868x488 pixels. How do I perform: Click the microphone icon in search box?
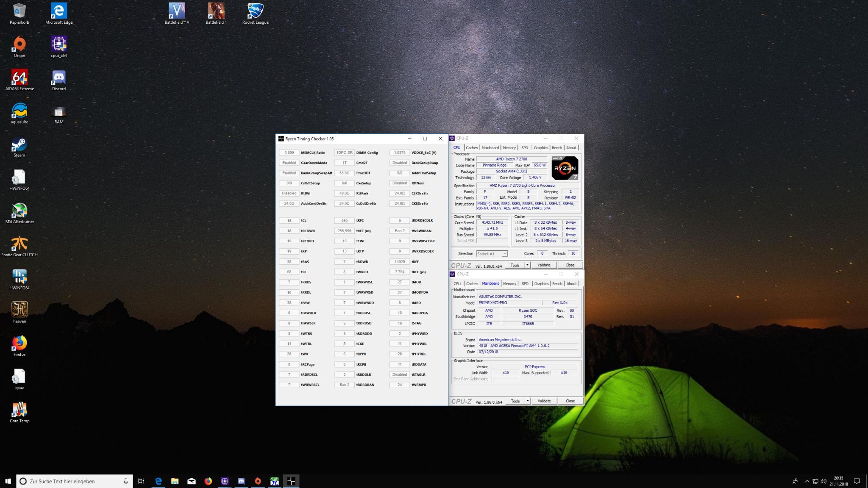(x=126, y=481)
